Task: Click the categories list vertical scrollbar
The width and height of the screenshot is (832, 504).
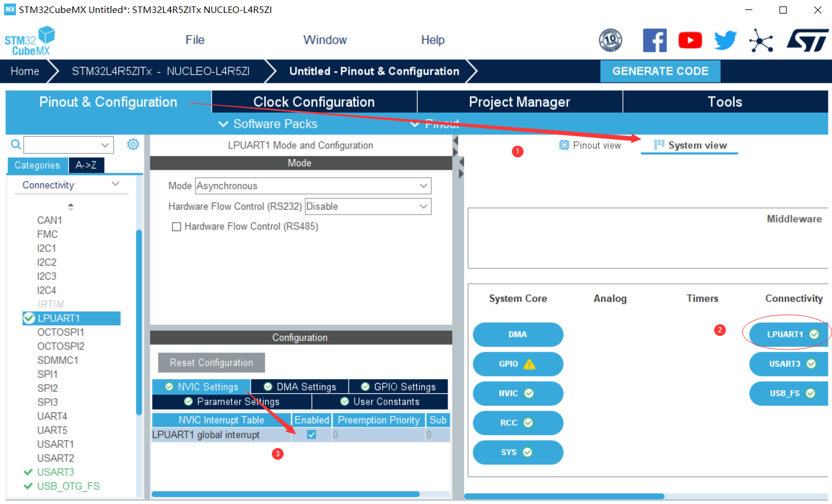Action: pyautogui.click(x=139, y=322)
